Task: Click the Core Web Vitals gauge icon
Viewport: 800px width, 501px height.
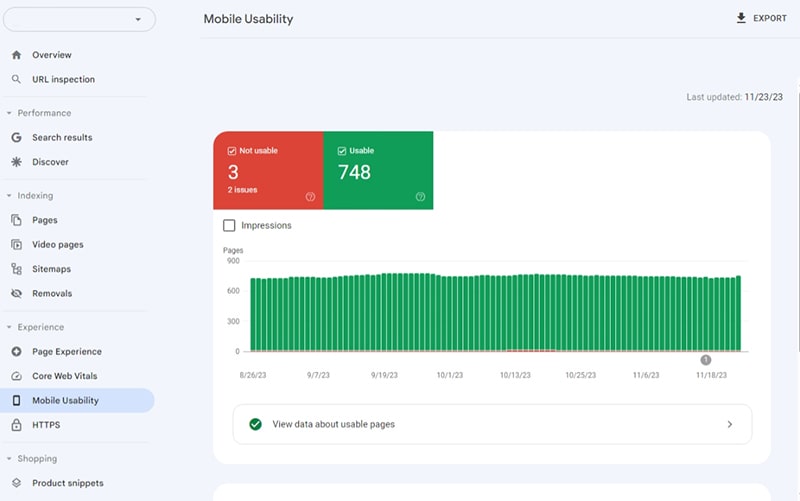Action: 16,376
